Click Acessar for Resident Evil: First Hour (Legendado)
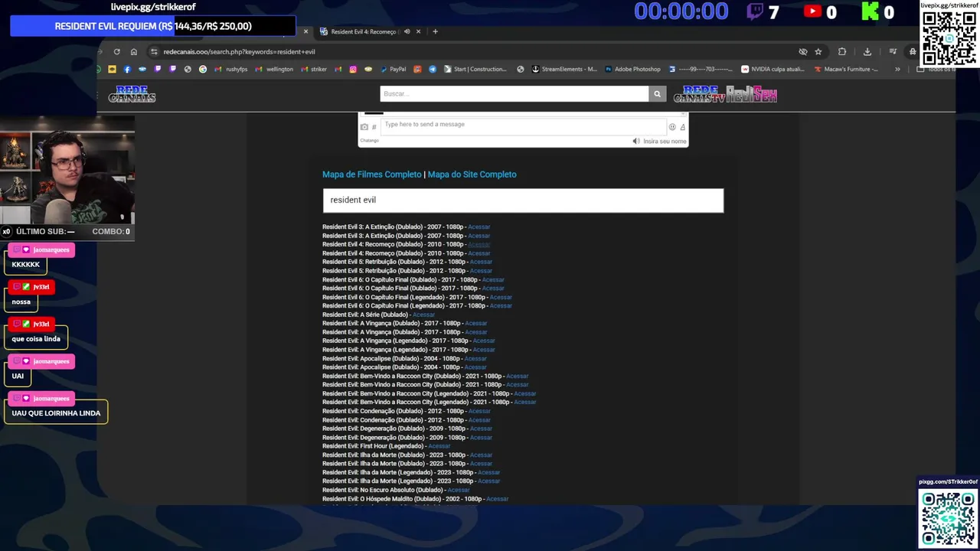 [x=439, y=446]
